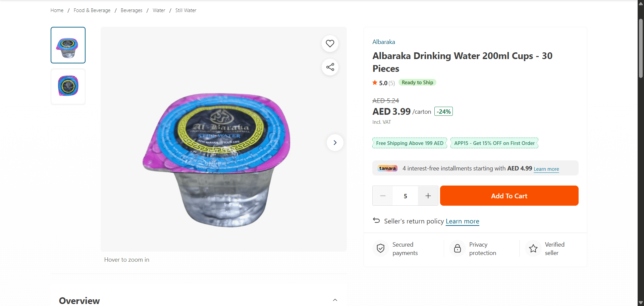Click the Verified seller star icon

click(533, 248)
